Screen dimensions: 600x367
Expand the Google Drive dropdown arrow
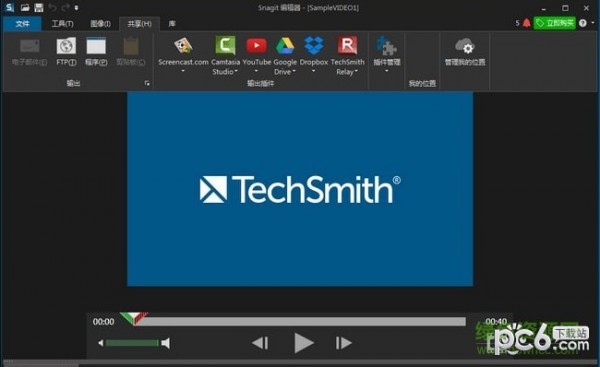tap(294, 71)
